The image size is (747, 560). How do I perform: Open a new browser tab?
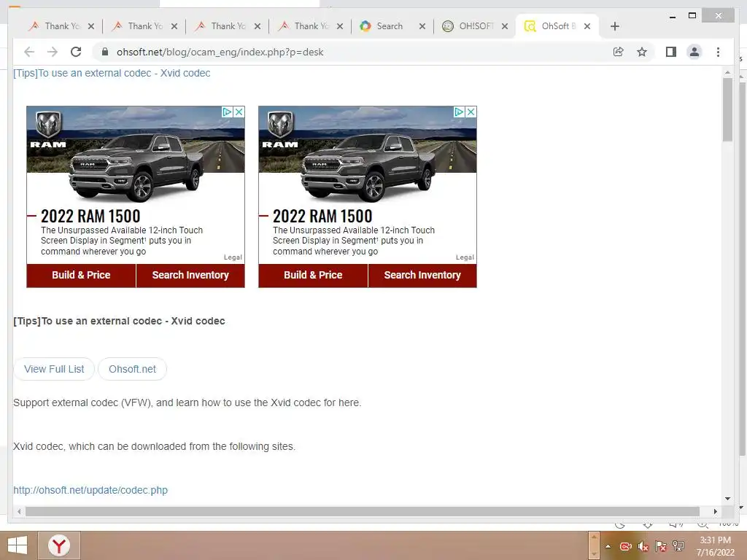(x=614, y=26)
